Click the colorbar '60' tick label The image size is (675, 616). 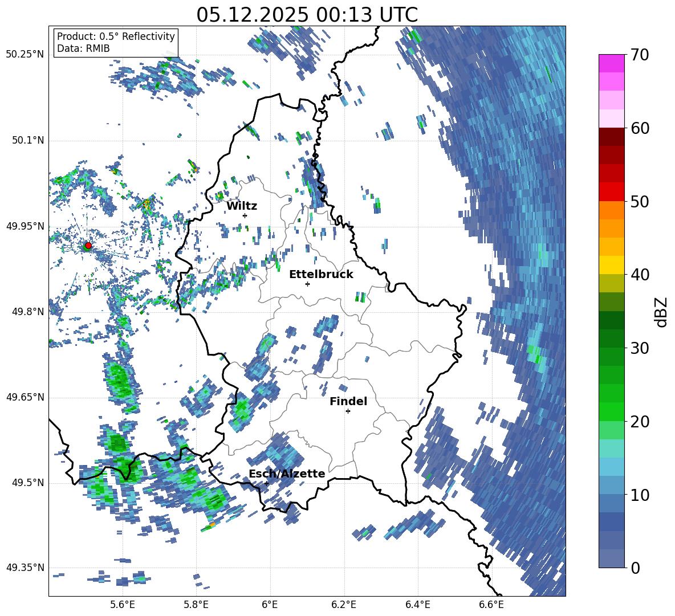(640, 128)
